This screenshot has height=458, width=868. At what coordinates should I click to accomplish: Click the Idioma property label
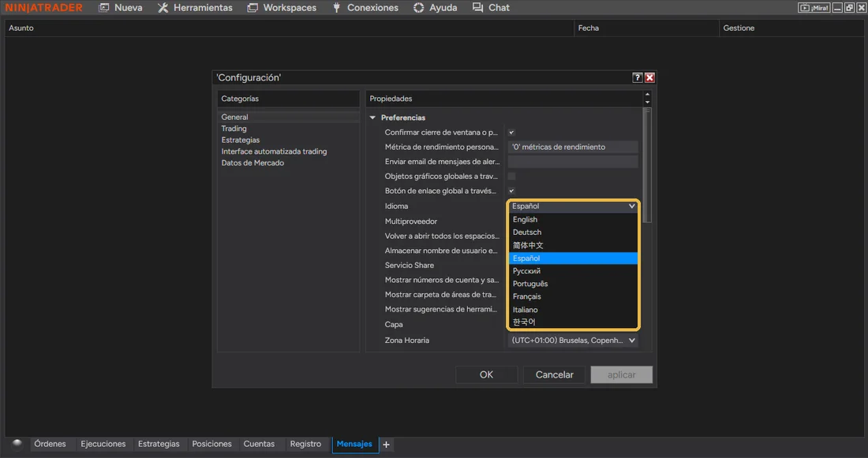click(396, 206)
